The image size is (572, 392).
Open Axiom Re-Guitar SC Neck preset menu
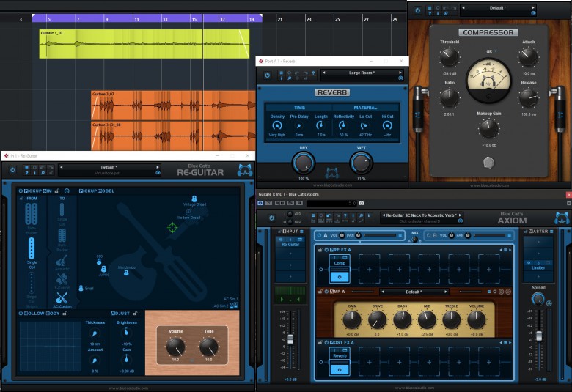[x=422, y=215]
